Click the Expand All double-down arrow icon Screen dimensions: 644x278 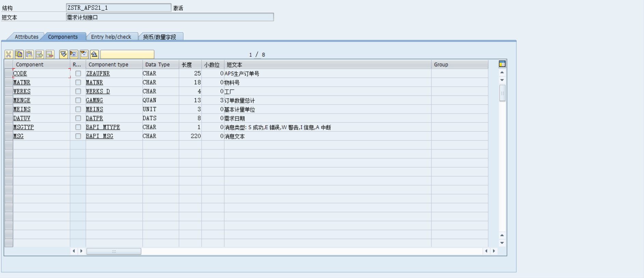point(63,54)
